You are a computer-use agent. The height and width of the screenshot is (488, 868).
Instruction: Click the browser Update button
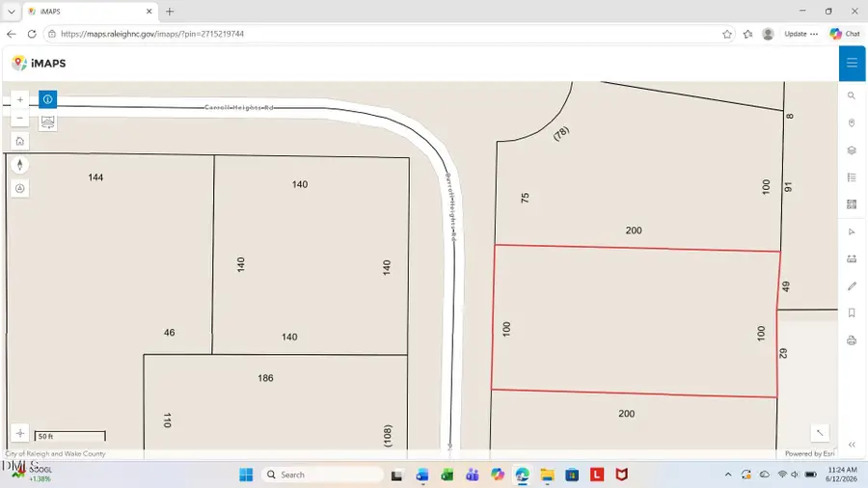click(x=800, y=34)
